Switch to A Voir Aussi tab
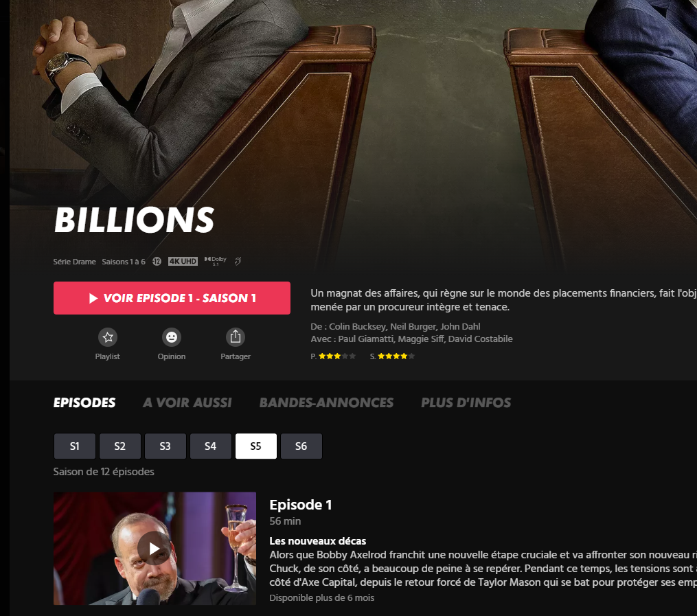Image resolution: width=697 pixels, height=616 pixels. coord(187,402)
